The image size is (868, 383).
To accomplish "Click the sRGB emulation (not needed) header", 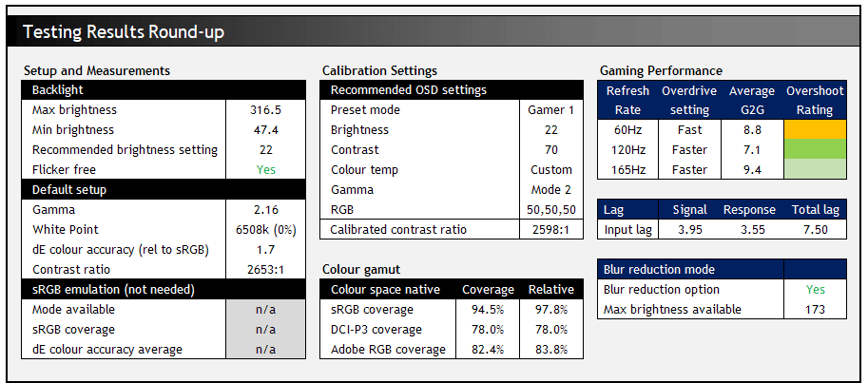I will [x=164, y=290].
